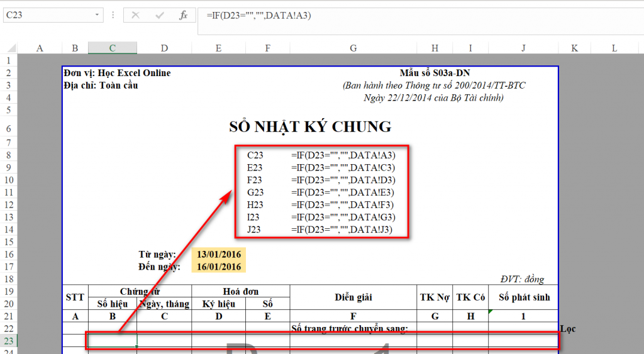Click the formula text for J23
The height and width of the screenshot is (354, 644).
pos(341,230)
